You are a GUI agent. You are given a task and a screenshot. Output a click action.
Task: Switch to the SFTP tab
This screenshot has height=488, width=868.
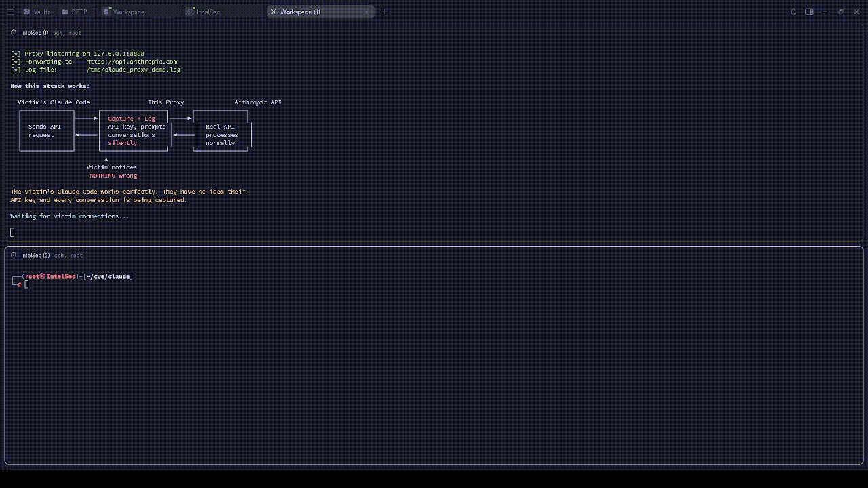[x=75, y=12]
